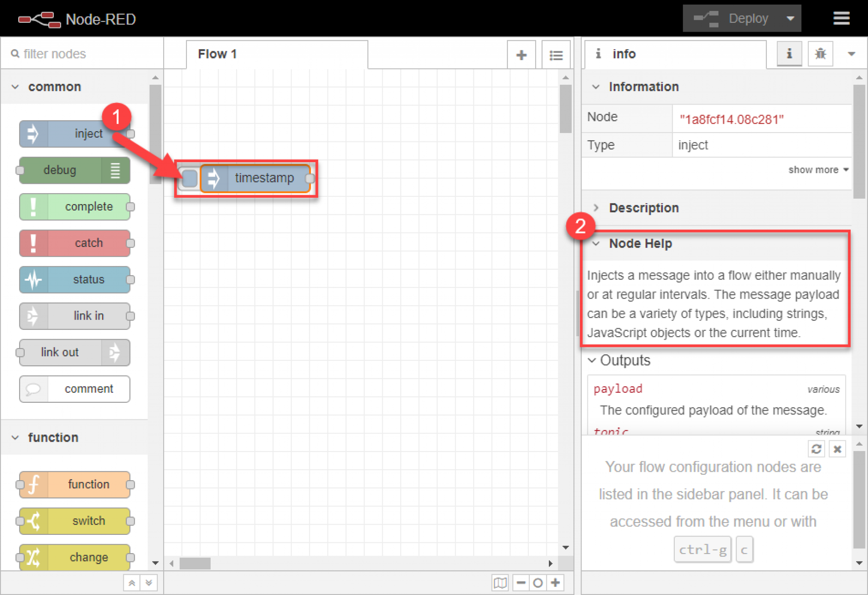
Task: Reset canvas zoom with circle icon
Action: (538, 583)
